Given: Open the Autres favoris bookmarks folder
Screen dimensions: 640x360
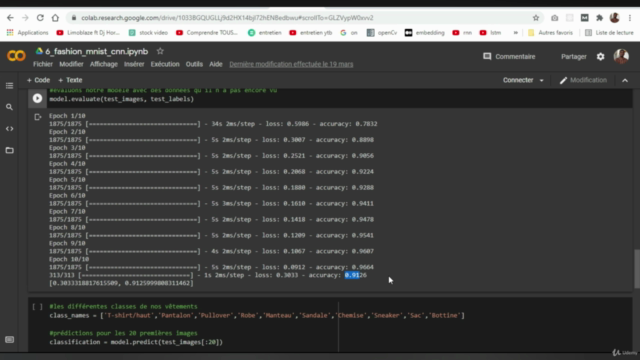Looking at the screenshot, I should click(550, 33).
